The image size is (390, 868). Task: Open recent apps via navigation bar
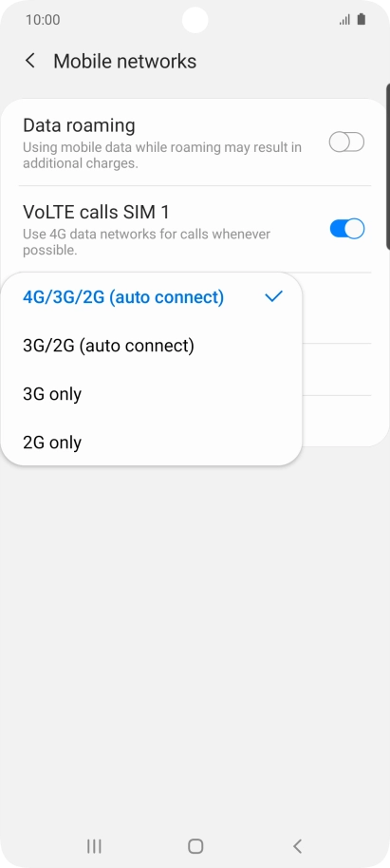click(x=94, y=846)
